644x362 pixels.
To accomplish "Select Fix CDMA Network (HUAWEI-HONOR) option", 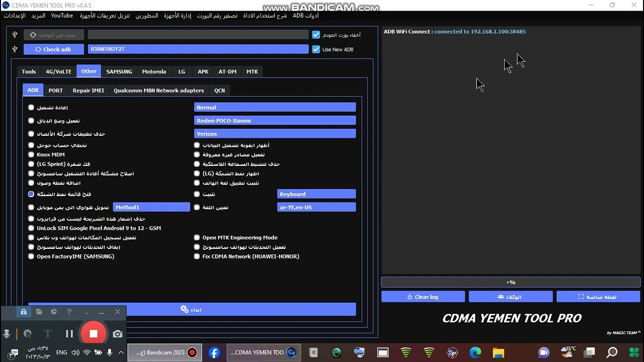I will [x=197, y=256].
